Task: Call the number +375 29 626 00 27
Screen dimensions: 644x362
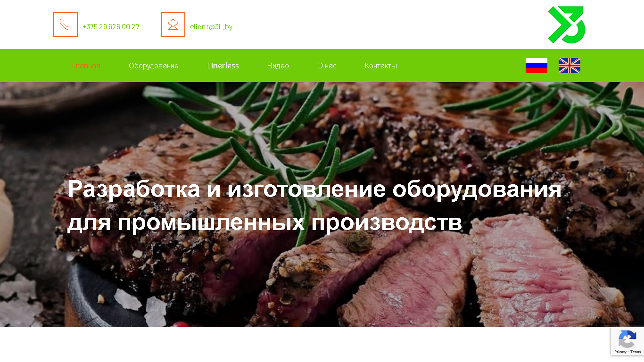Action: pyautogui.click(x=111, y=27)
